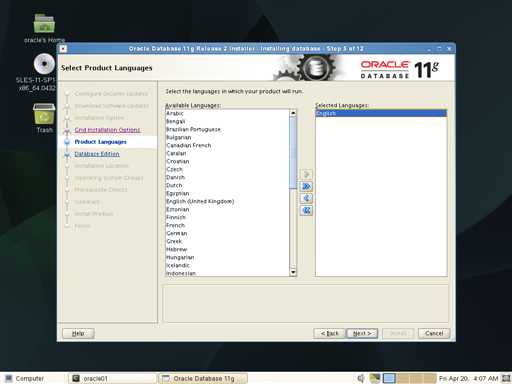Click scroll up arrow of Available Languages list

point(293,113)
